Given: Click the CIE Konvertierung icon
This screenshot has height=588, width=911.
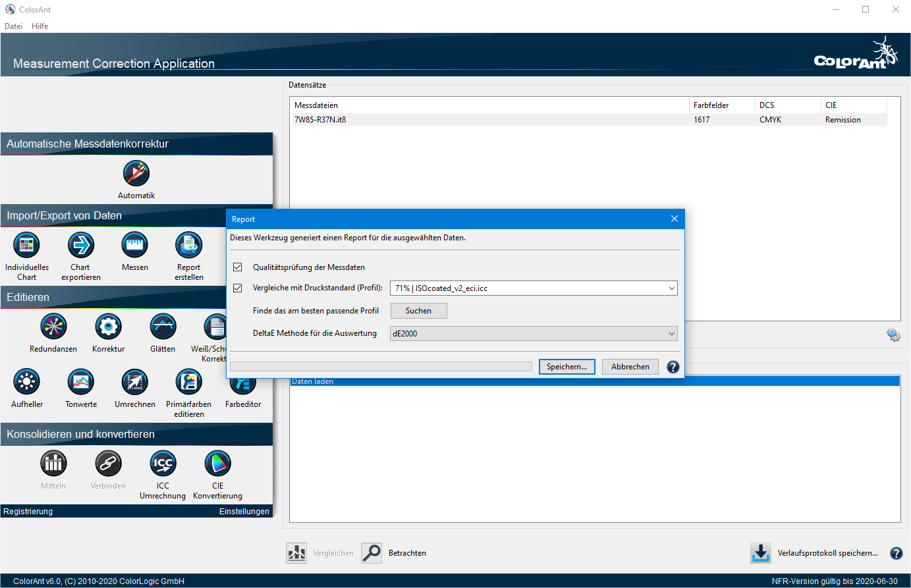Looking at the screenshot, I should tap(217, 464).
